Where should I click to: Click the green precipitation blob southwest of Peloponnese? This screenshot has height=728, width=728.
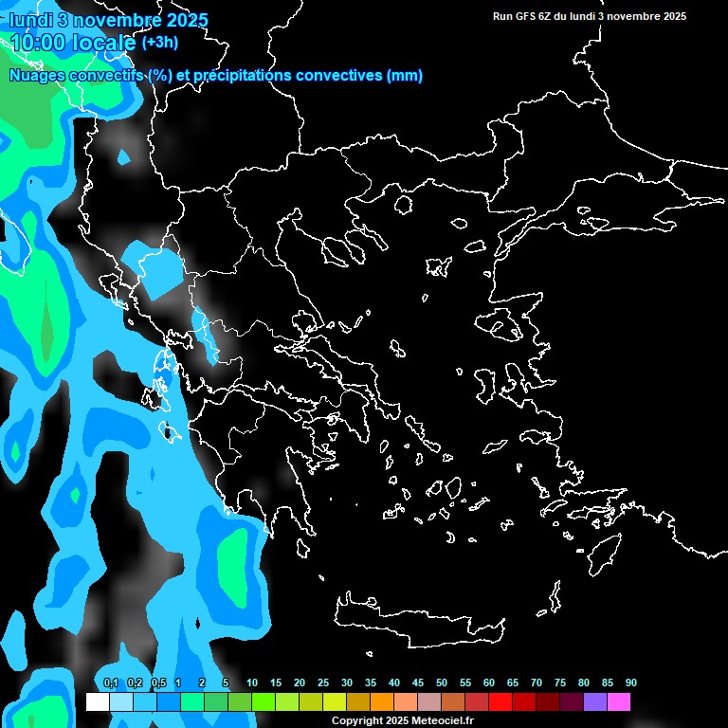tap(233, 564)
